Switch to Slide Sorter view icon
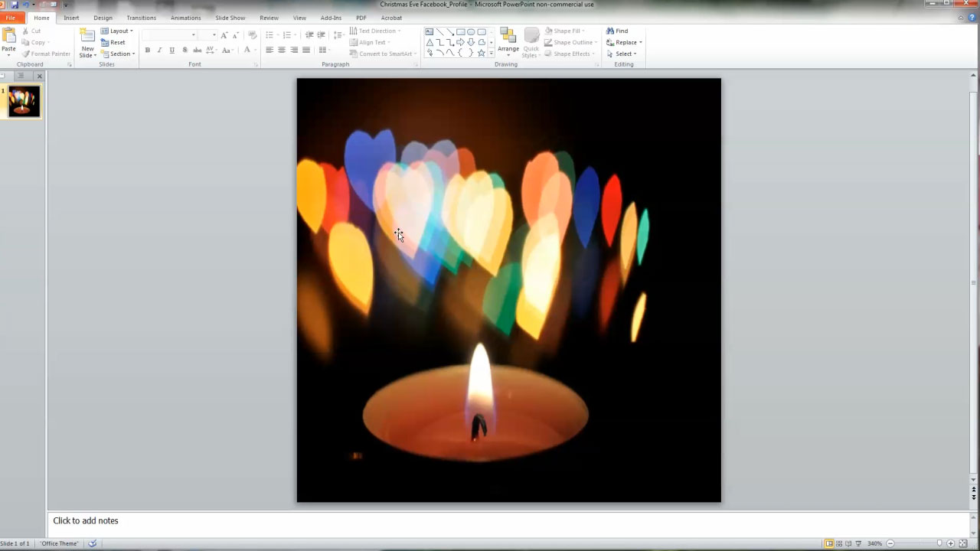The image size is (980, 551). [838, 543]
